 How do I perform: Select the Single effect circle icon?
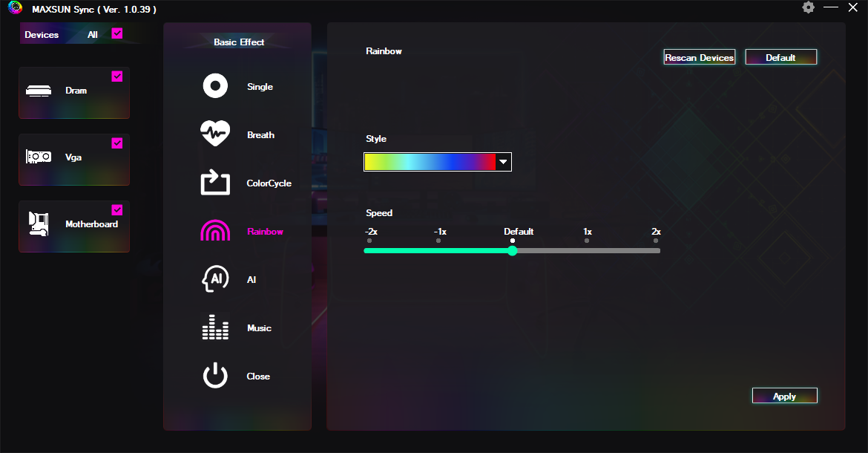point(215,86)
